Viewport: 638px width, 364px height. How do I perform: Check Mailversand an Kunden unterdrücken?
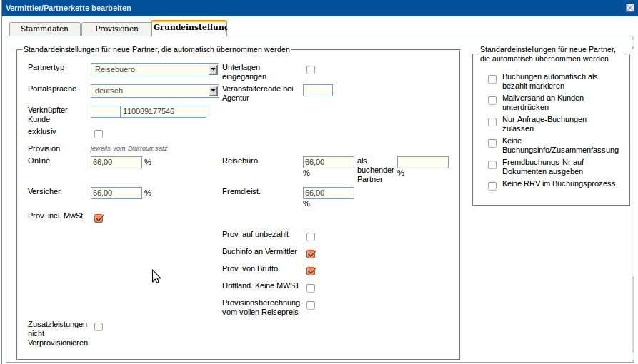pyautogui.click(x=492, y=101)
